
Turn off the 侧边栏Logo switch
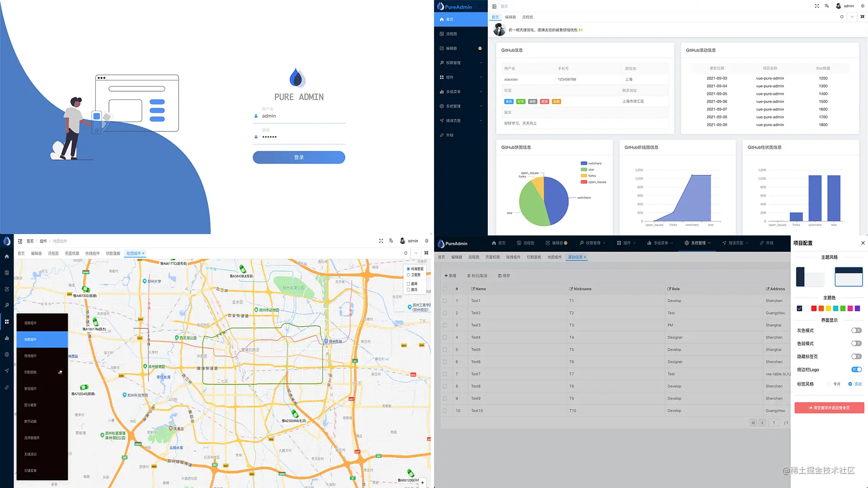856,370
